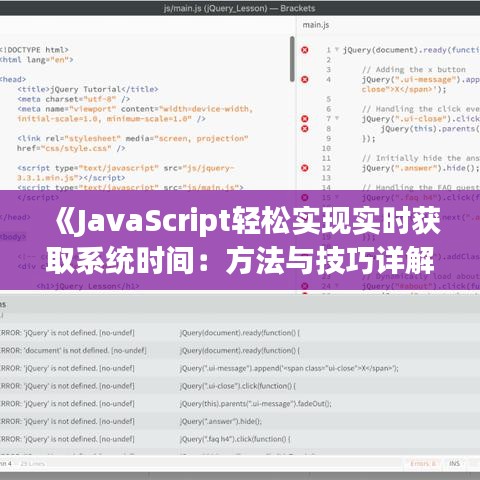Toggle the fold arrow on line 24
The width and height of the screenshot is (480, 480).
tap(337, 286)
